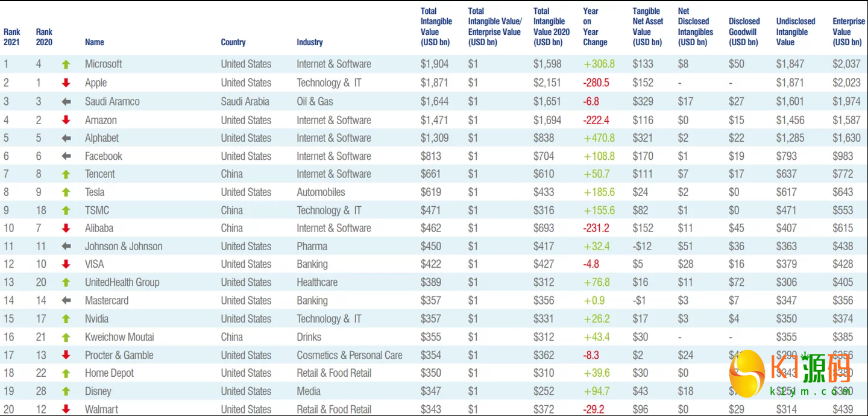This screenshot has height=416, width=868.
Task: Click the green up arrow in Microsoft's row
Action: pyautogui.click(x=66, y=65)
